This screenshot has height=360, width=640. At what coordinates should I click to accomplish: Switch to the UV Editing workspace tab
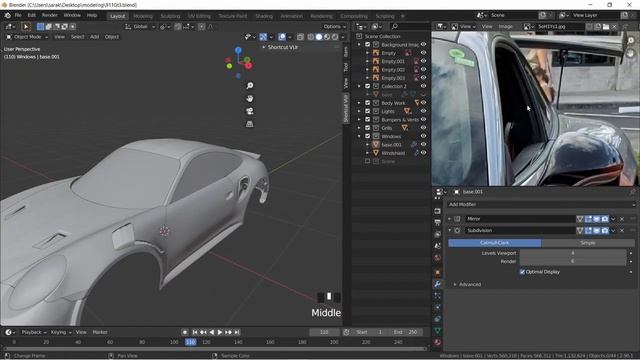click(x=199, y=16)
